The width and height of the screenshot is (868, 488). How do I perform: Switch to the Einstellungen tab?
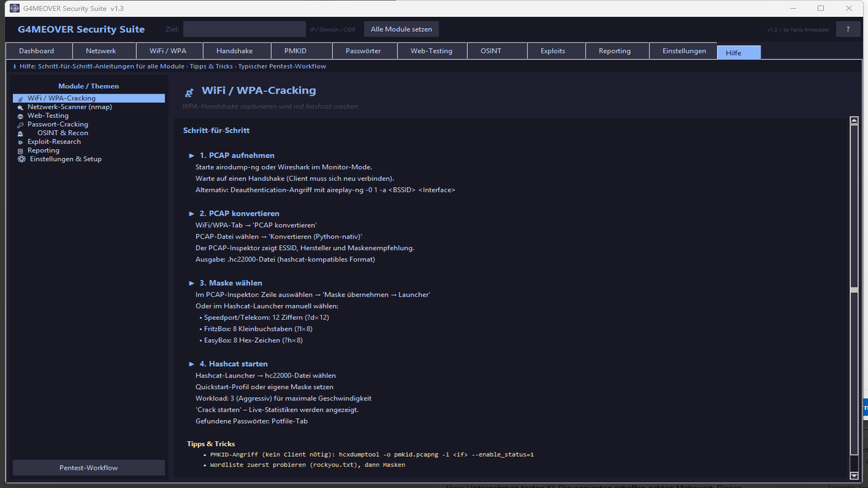coord(684,51)
